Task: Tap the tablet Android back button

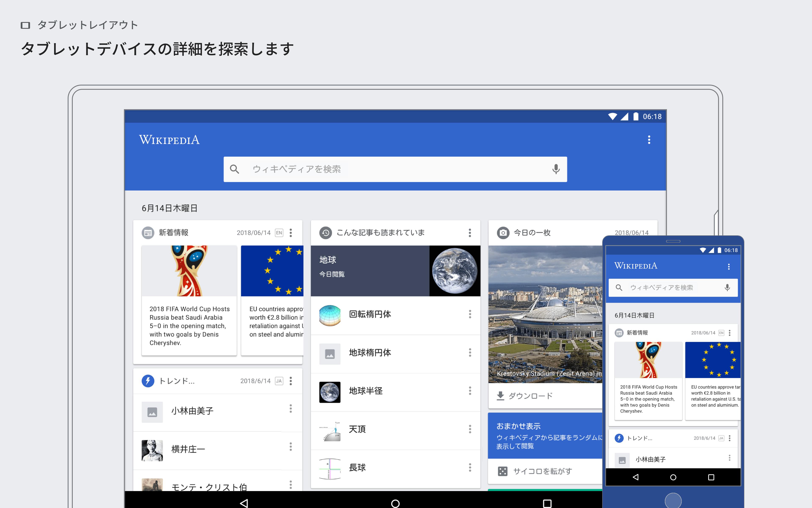Action: (244, 503)
